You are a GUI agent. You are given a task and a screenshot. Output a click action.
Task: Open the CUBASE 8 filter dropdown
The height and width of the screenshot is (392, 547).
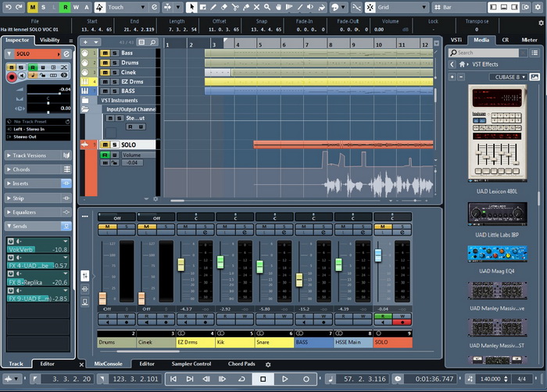[508, 77]
